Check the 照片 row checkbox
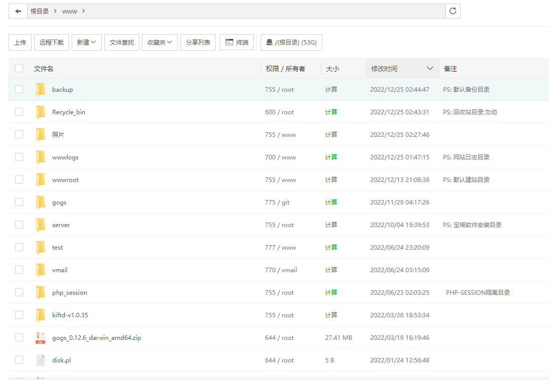This screenshot has width=549, height=392. point(19,134)
